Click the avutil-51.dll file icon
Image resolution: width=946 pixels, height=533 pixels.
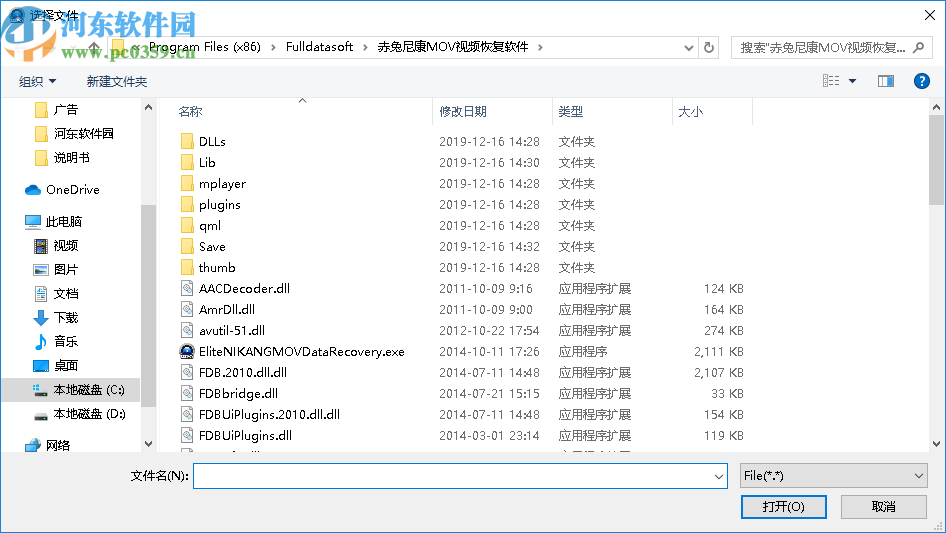point(187,330)
